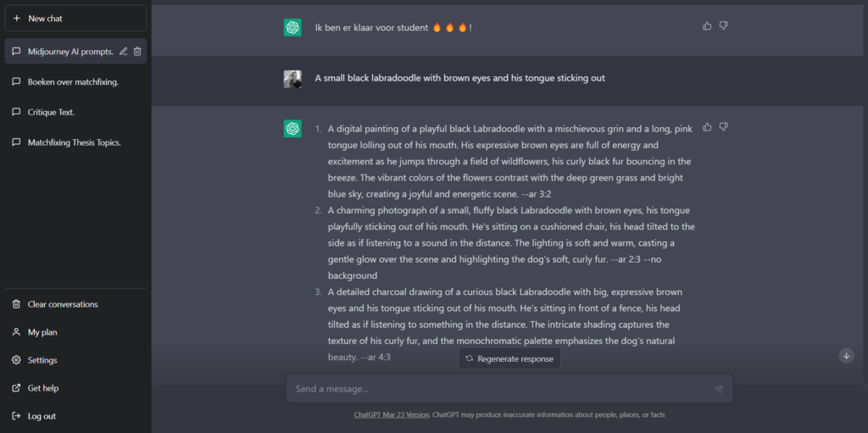Image resolution: width=868 pixels, height=433 pixels.
Task: Regenerate response
Action: coord(509,358)
